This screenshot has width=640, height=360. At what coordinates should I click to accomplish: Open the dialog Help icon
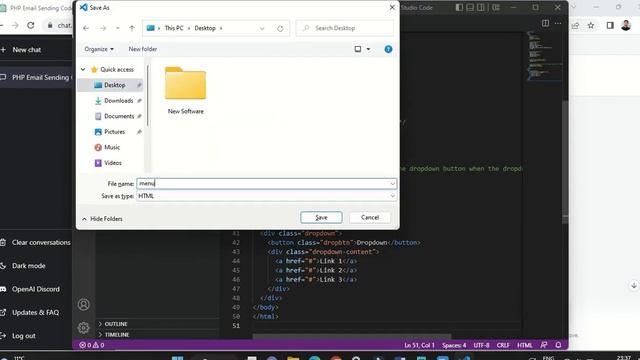coord(388,49)
